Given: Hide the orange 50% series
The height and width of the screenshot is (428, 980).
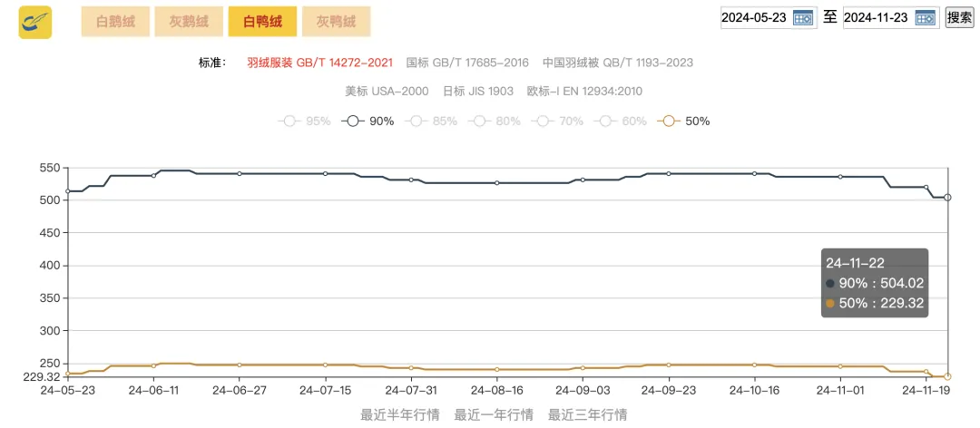Looking at the screenshot, I should point(669,122).
